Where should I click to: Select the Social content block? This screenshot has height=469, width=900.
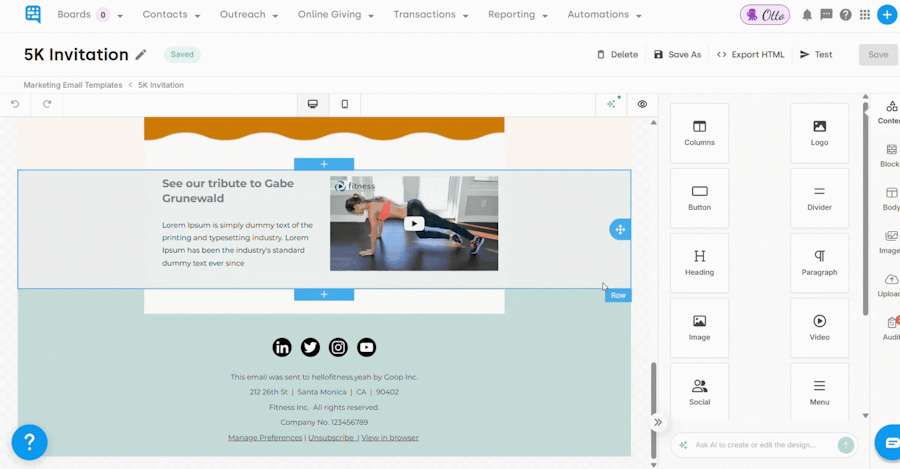coord(699,392)
